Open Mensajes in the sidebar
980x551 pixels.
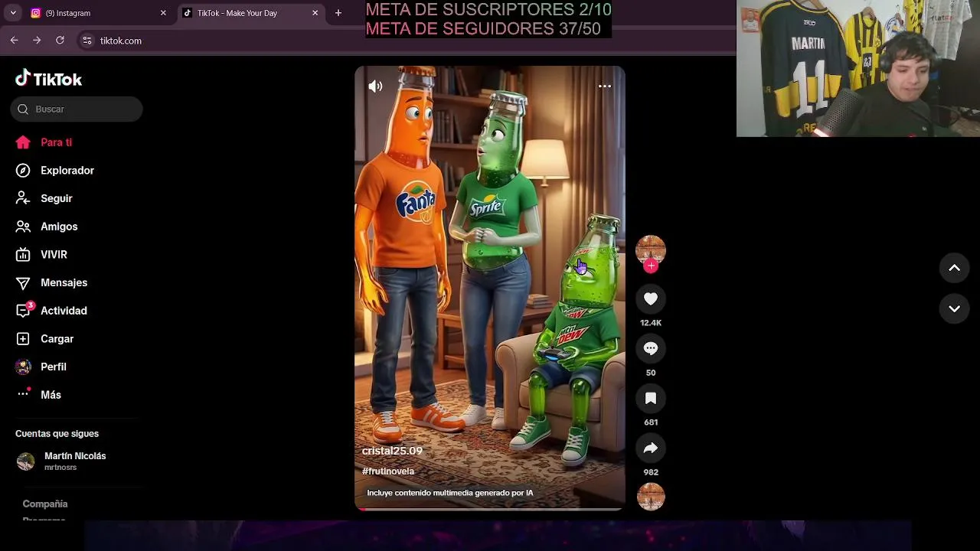pyautogui.click(x=52, y=282)
